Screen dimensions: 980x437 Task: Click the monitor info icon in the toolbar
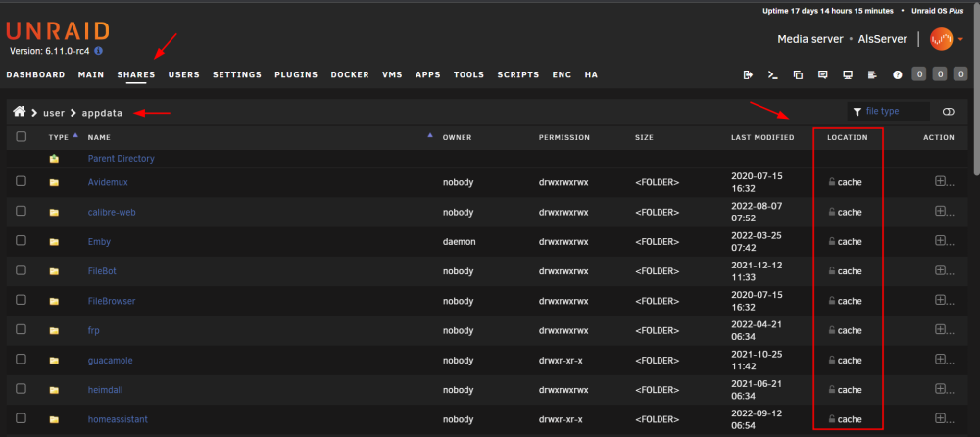pos(848,75)
